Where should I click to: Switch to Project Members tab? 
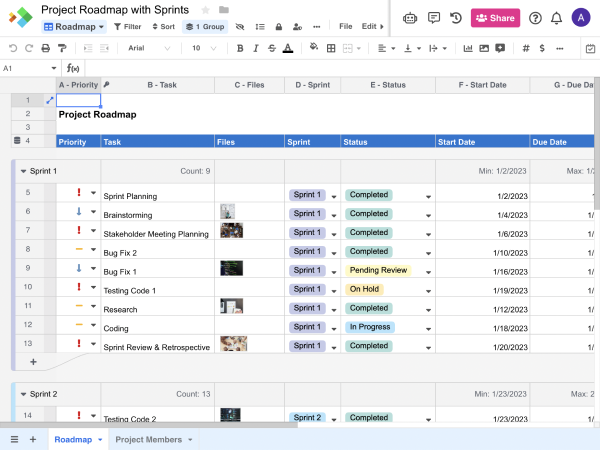149,439
